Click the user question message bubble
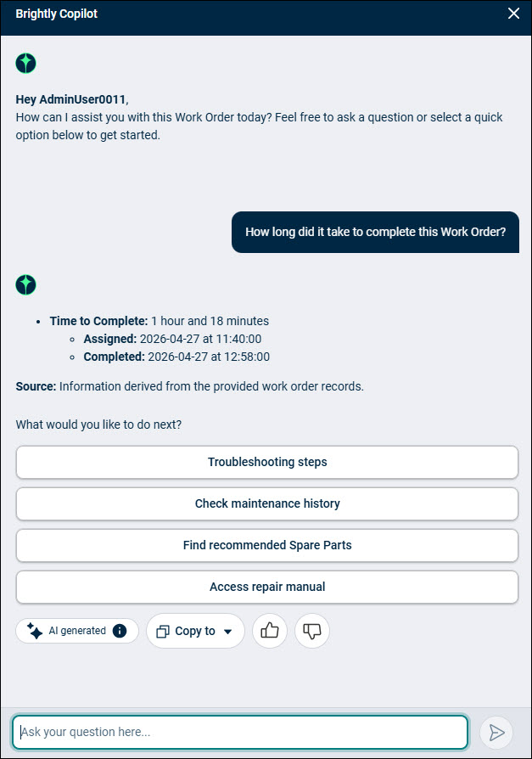 coord(375,232)
